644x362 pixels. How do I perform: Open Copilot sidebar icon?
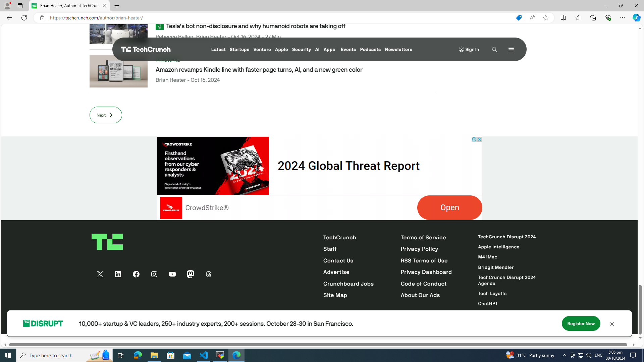636,18
